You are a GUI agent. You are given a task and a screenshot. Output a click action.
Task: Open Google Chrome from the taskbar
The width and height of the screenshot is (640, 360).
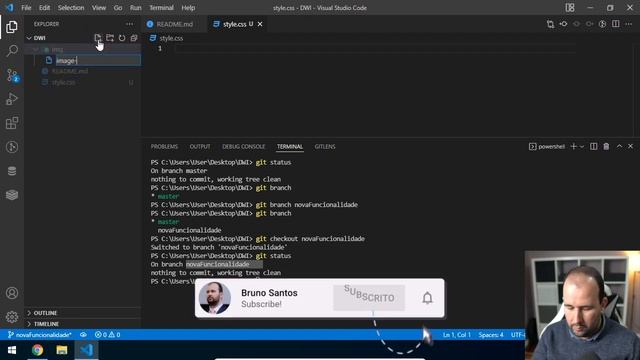point(37,350)
